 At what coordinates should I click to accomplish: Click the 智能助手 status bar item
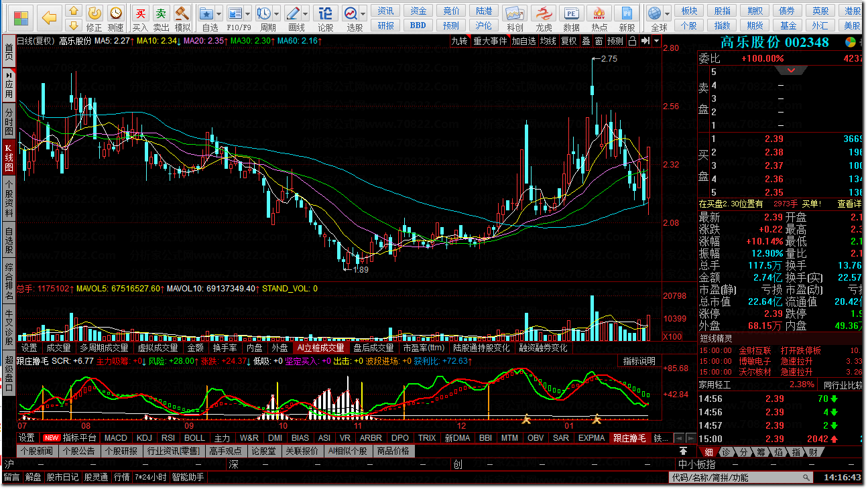click(188, 478)
